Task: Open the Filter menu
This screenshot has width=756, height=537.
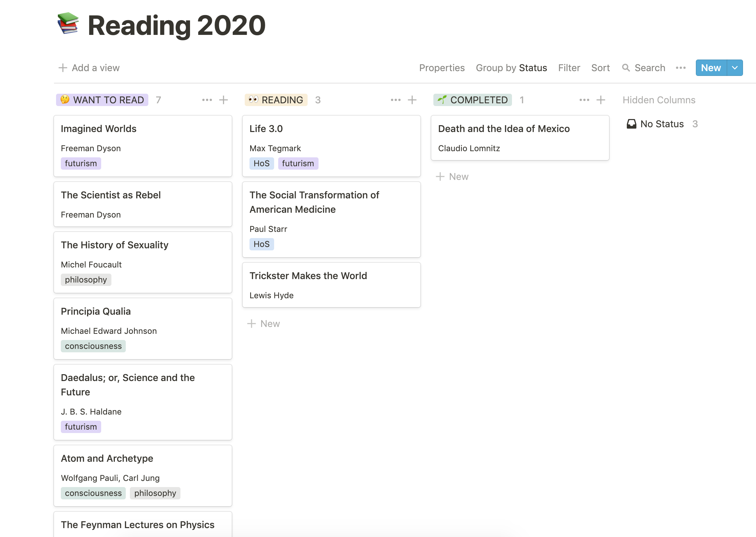Action: coord(569,68)
